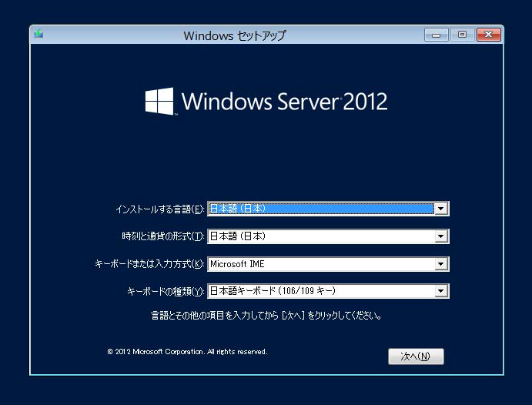This screenshot has height=405, width=532.
Task: Click the Windows Setup icon in the title bar
Action: click(x=38, y=34)
